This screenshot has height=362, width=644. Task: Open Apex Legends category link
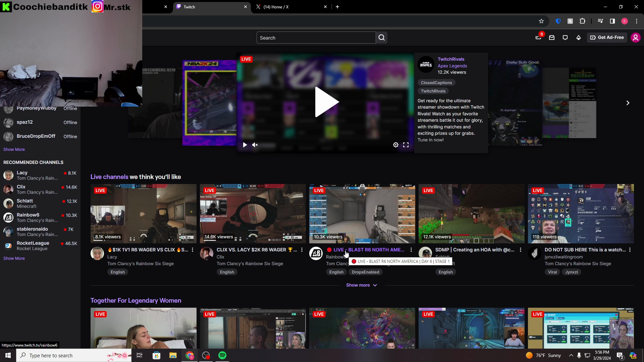tap(452, 66)
